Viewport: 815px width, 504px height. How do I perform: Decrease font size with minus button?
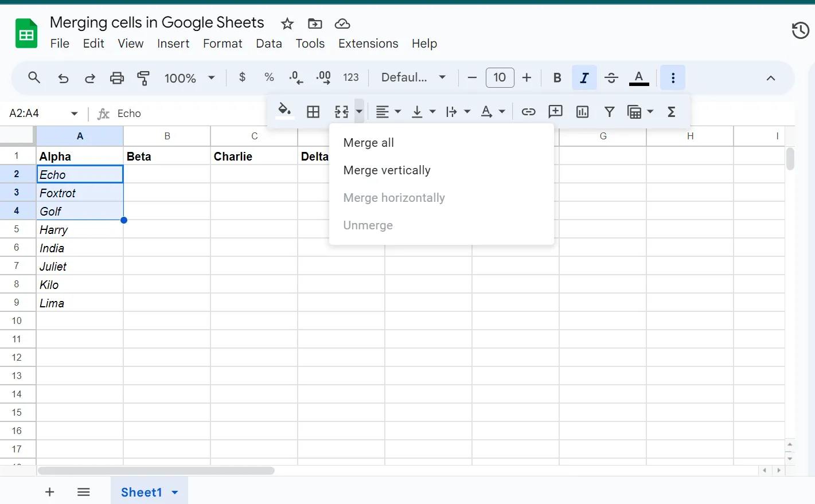[472, 77]
